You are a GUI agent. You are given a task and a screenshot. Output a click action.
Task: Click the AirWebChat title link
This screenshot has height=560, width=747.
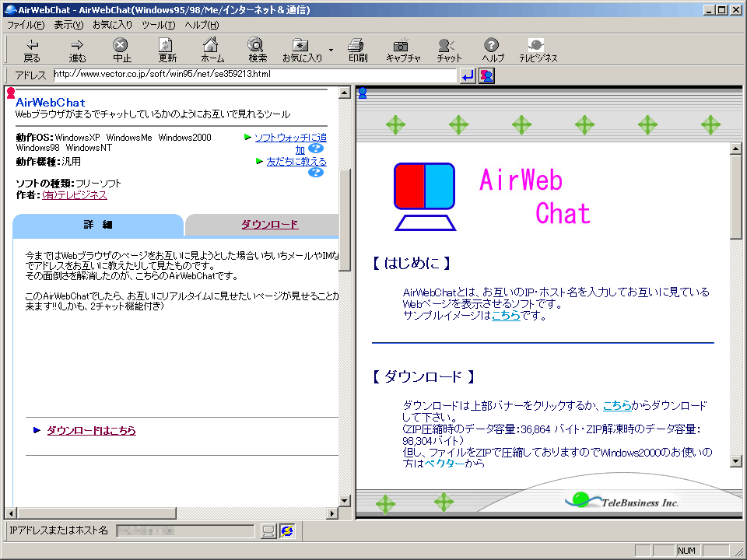point(51,103)
